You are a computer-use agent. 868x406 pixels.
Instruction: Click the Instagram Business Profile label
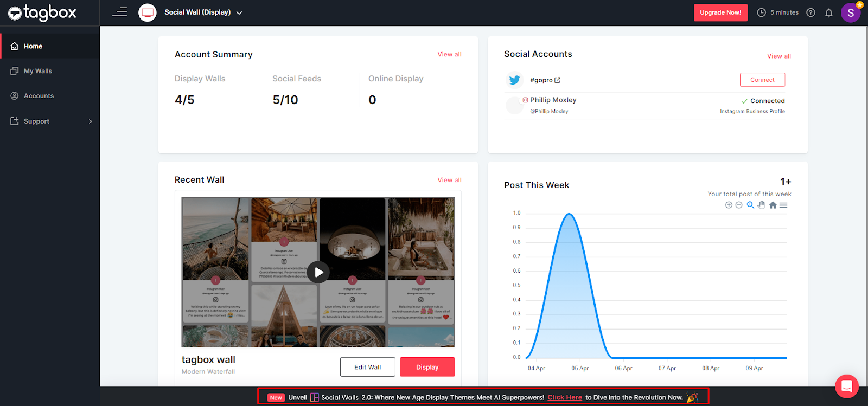(752, 111)
